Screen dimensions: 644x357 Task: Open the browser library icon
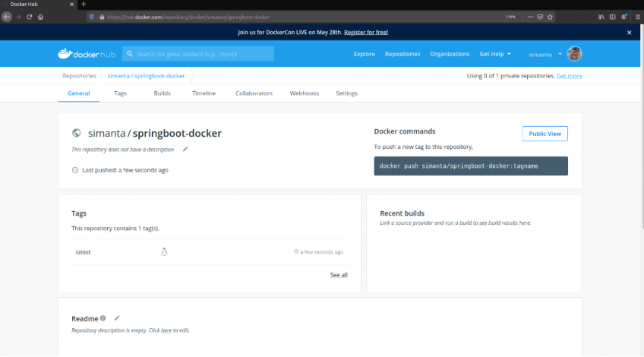coord(601,17)
